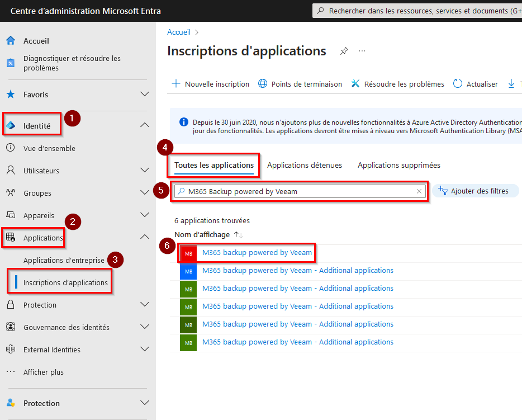Expand the Favoris section chevron
The height and width of the screenshot is (420, 522).
(x=145, y=95)
